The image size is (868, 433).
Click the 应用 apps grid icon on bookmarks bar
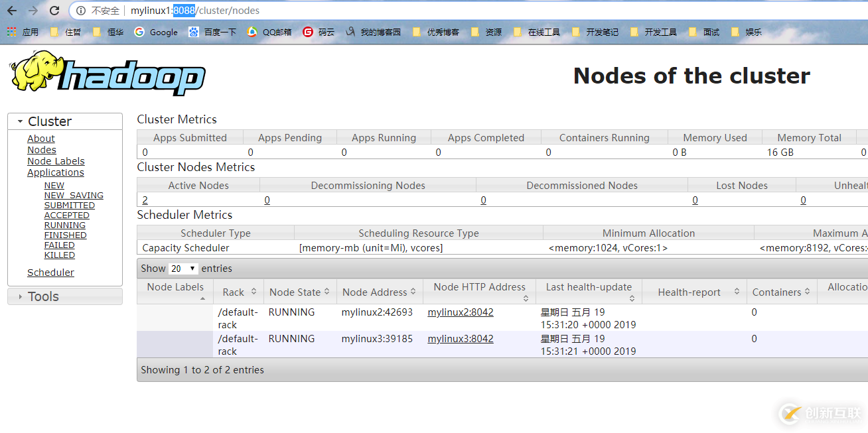coord(11,31)
